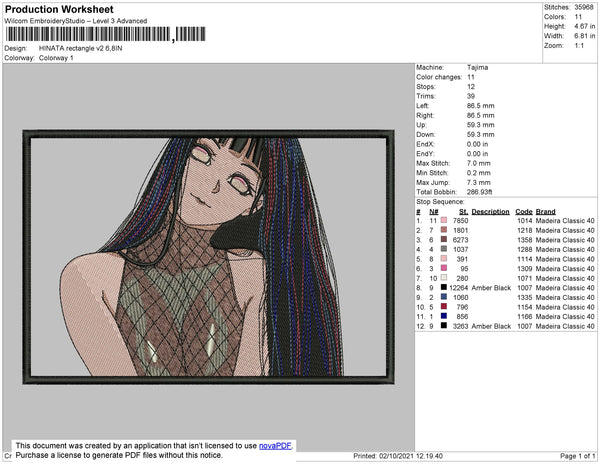Click the Height value '4.67 in'
The width and height of the screenshot is (600, 464).
[584, 26]
